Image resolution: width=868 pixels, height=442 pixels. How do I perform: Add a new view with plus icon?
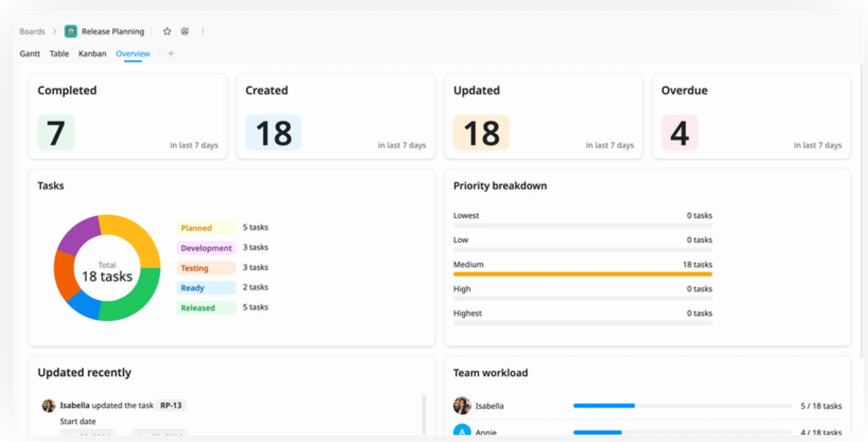171,54
